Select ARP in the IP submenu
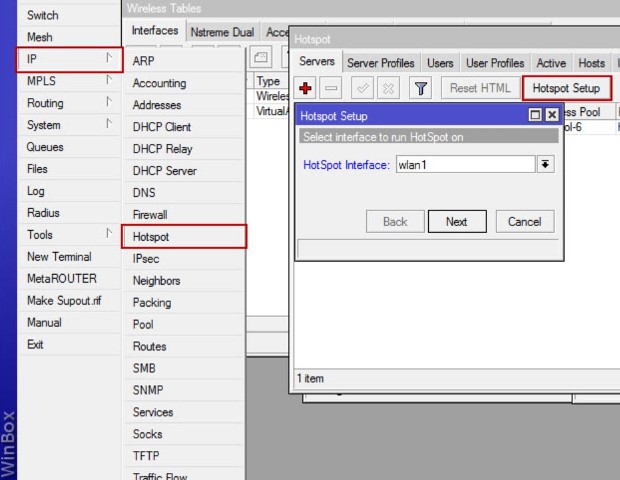 [x=184, y=61]
